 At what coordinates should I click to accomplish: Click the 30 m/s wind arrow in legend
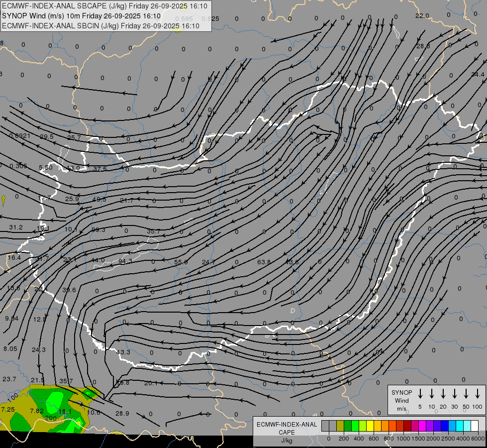454,394
